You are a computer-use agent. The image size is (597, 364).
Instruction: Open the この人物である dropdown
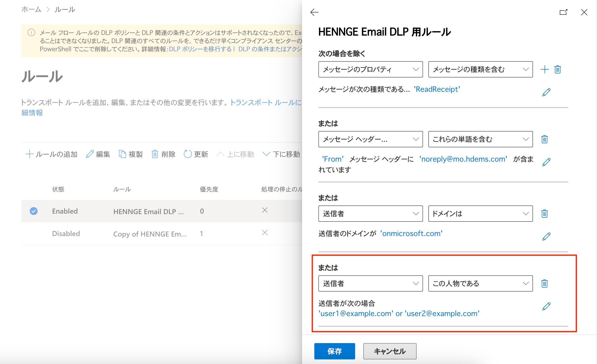pos(480,283)
